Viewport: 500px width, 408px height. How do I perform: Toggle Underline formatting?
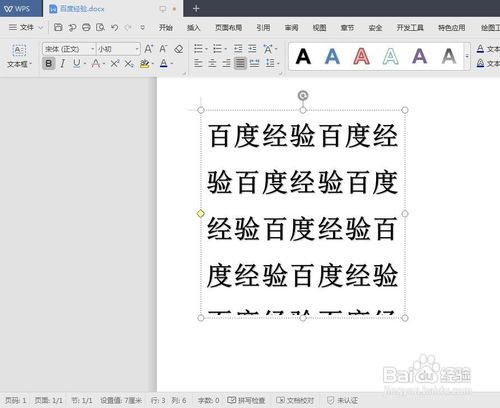(76, 63)
